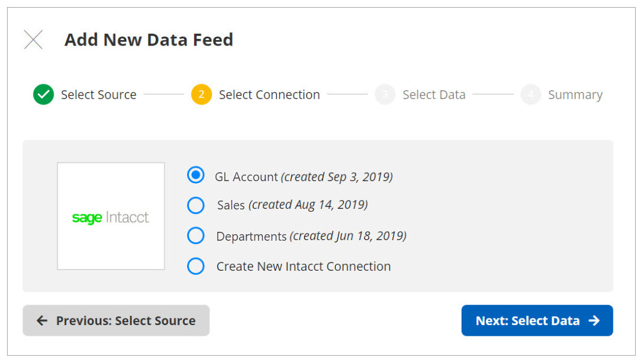Viewport: 644px width, 364px height.
Task: Click the Sage Intacct logo tile
Action: click(x=111, y=217)
